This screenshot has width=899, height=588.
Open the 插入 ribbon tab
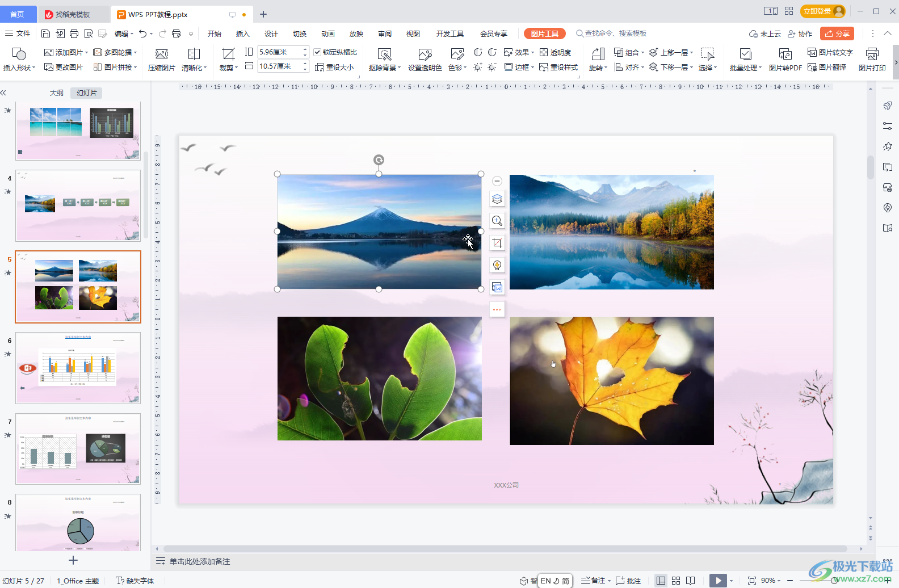(243, 33)
